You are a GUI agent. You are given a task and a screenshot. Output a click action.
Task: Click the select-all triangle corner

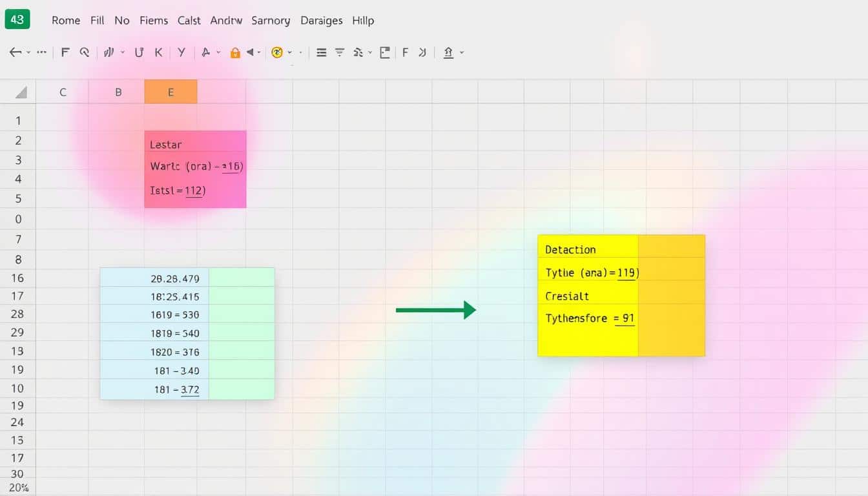(x=21, y=92)
